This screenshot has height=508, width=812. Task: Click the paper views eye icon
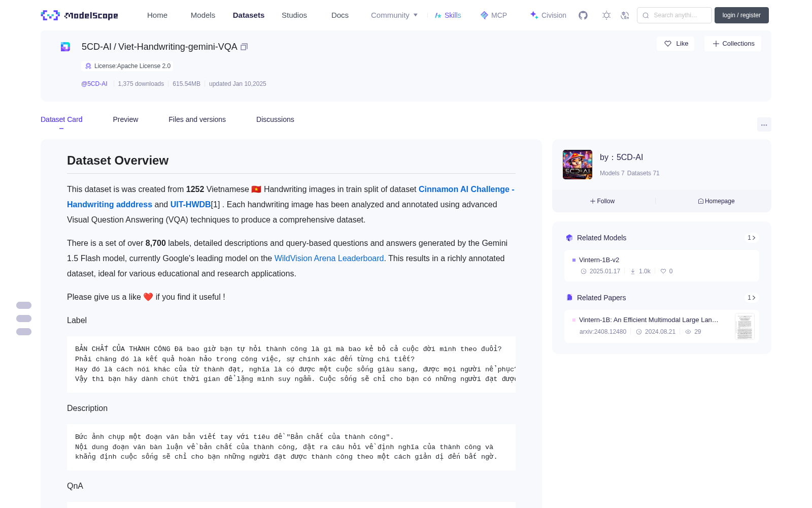pos(688,332)
